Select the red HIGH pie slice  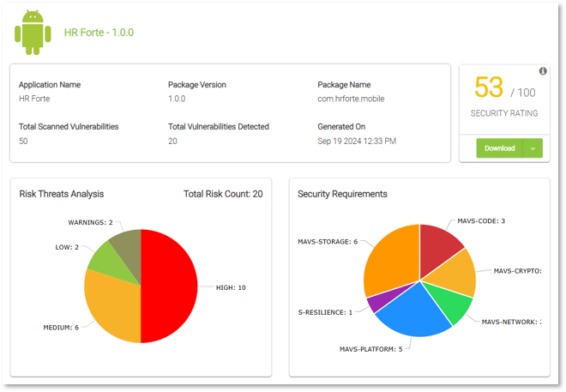[170, 285]
